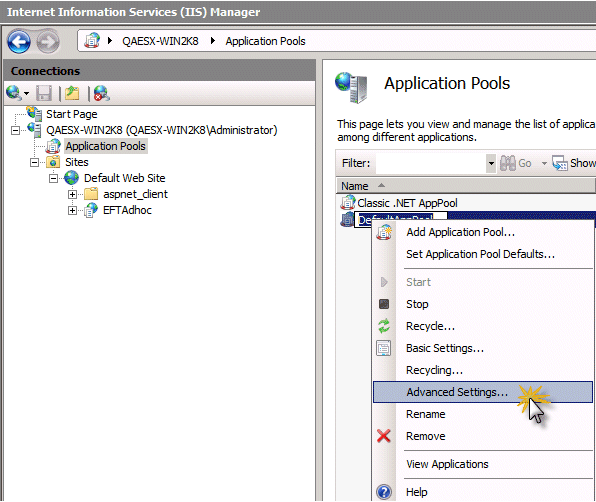
Task: Collapse the Default Web Site node
Action: click(54, 178)
